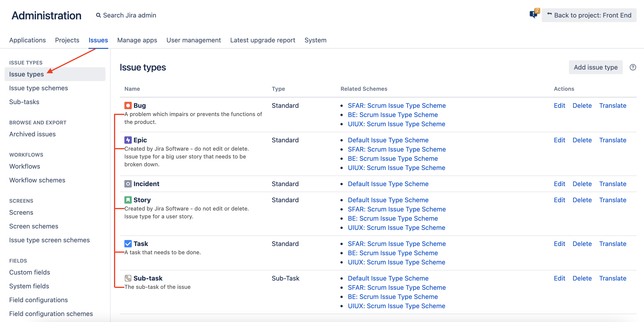Image resolution: width=644 pixels, height=322 pixels.
Task: Focus the Search Jira admin field
Action: (x=129, y=15)
